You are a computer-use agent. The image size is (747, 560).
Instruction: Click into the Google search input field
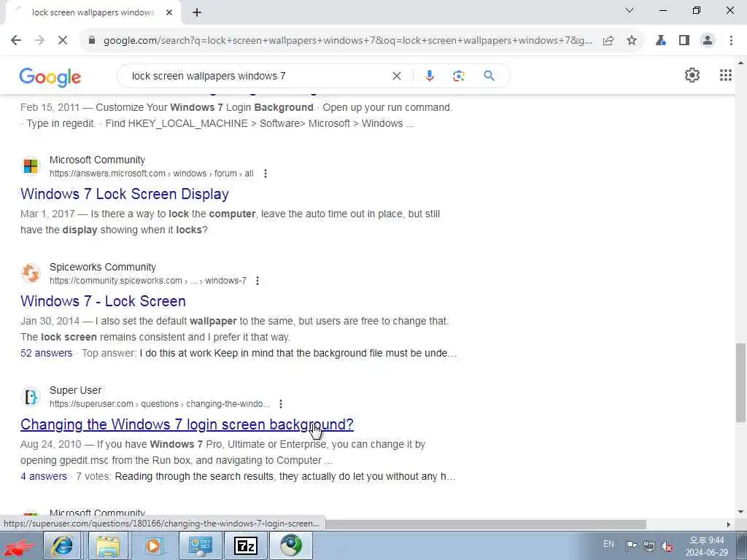coord(258,76)
